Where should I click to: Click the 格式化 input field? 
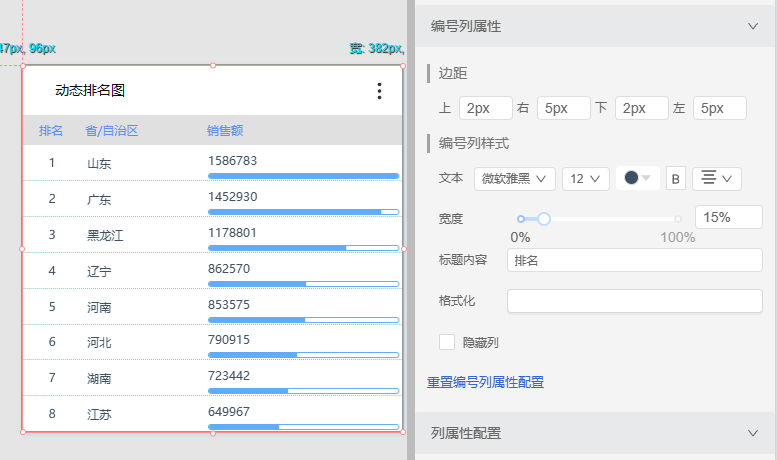(635, 301)
